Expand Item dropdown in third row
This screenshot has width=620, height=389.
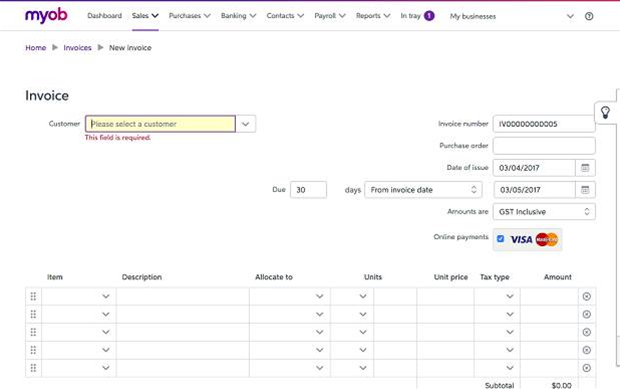pos(106,332)
